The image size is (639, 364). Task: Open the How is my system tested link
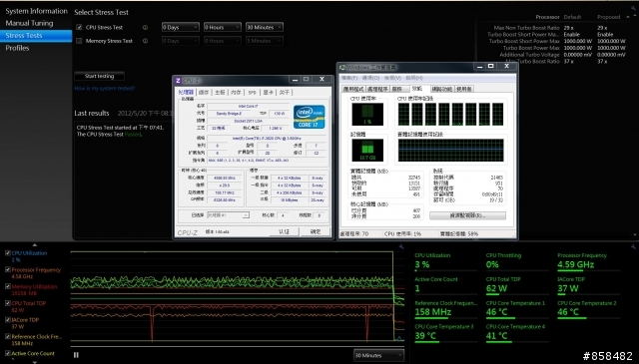tap(104, 88)
